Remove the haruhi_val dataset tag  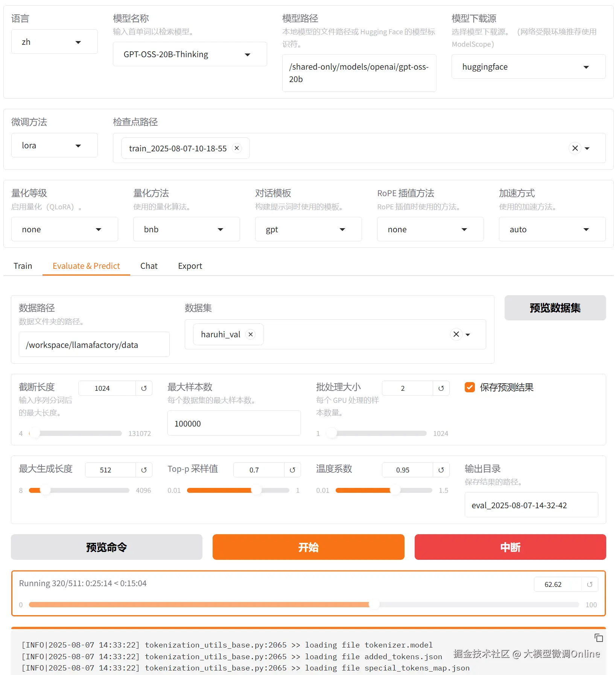click(251, 334)
